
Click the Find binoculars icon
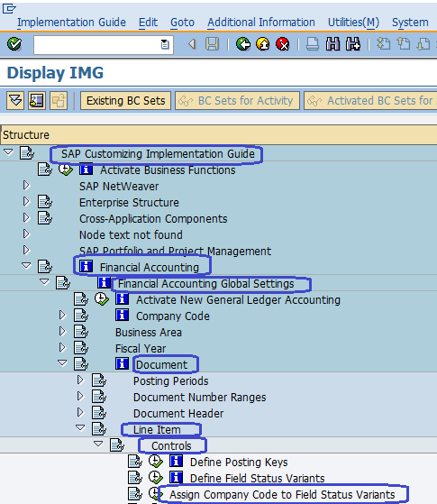[x=332, y=44]
